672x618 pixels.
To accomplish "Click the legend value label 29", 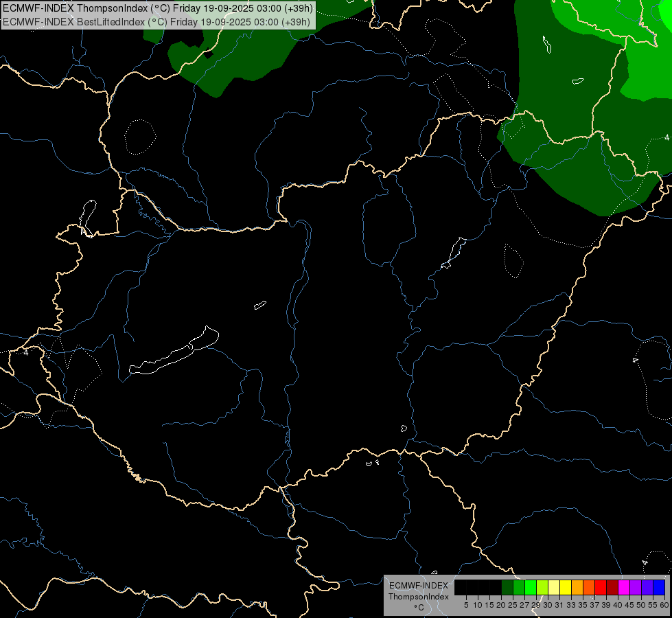I will coord(536,605).
